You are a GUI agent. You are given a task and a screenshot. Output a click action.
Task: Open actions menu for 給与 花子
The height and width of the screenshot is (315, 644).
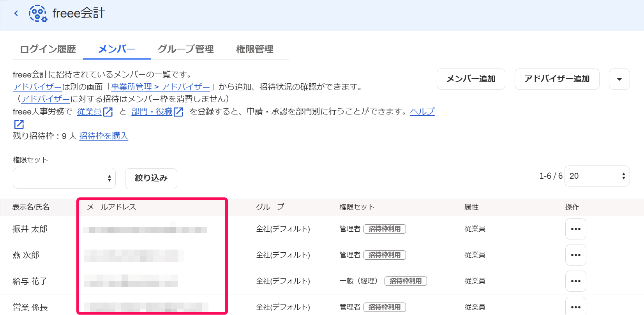pos(576,281)
